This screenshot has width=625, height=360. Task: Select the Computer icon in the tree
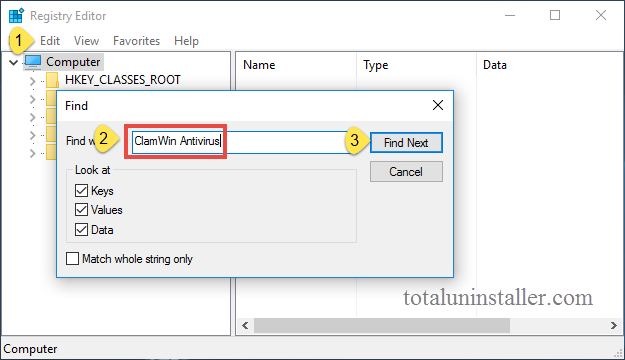(33, 62)
